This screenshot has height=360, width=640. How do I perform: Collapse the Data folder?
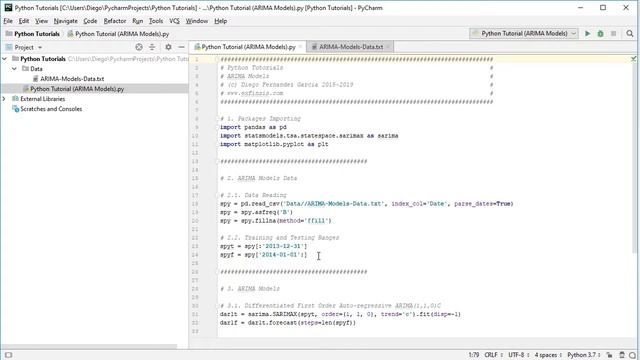pos(14,69)
